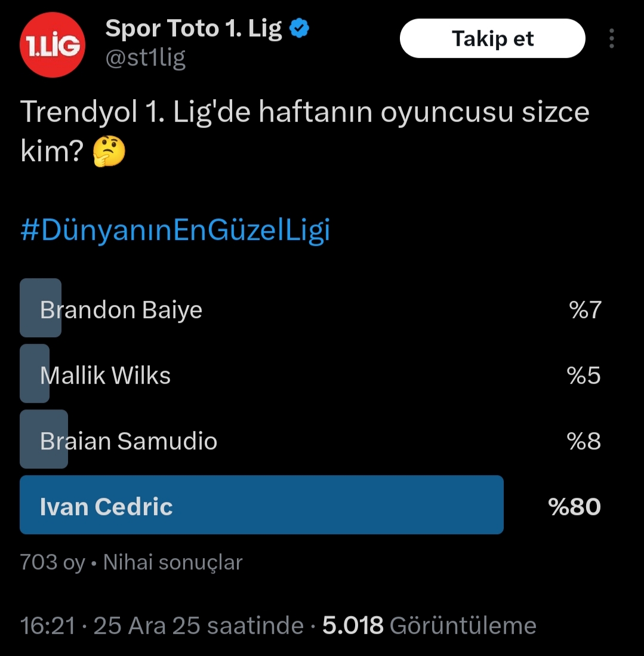Image resolution: width=644 pixels, height=656 pixels.
Task: Open the #DünyanınEnGüzelLigi hashtag
Action: (175, 232)
